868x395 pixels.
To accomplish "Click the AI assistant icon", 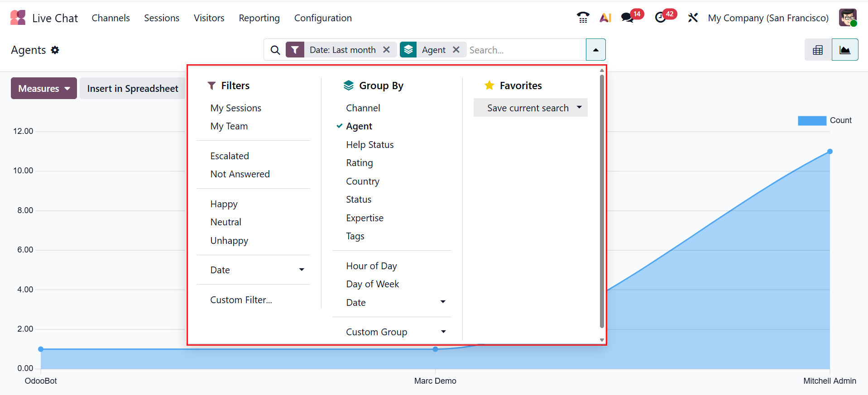I will [x=605, y=18].
